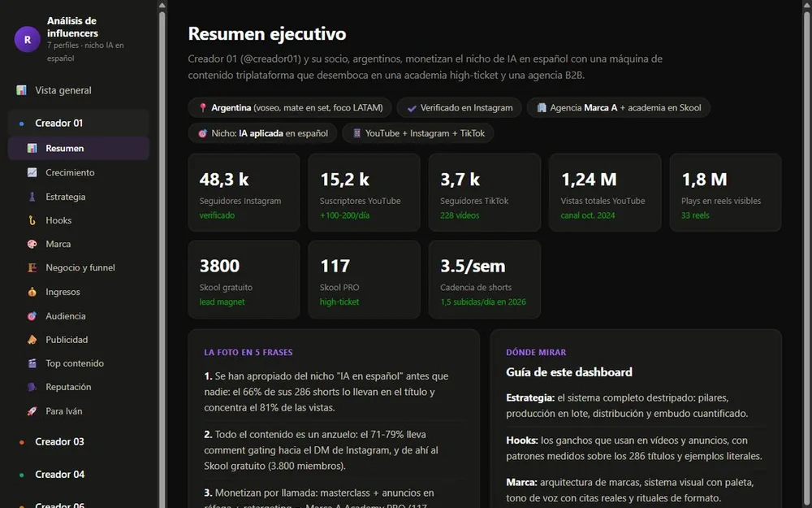Image resolution: width=812 pixels, height=508 pixels.
Task: Navigate to Marca
Action: [x=79, y=244]
